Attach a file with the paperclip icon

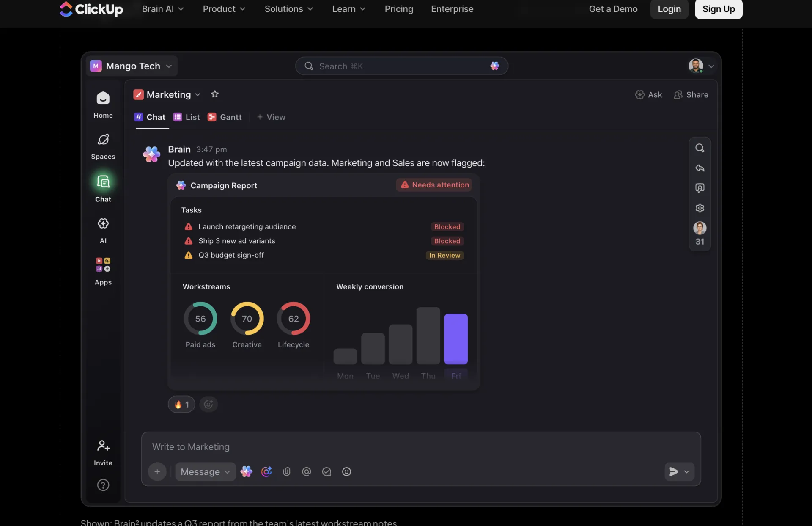[x=287, y=471]
